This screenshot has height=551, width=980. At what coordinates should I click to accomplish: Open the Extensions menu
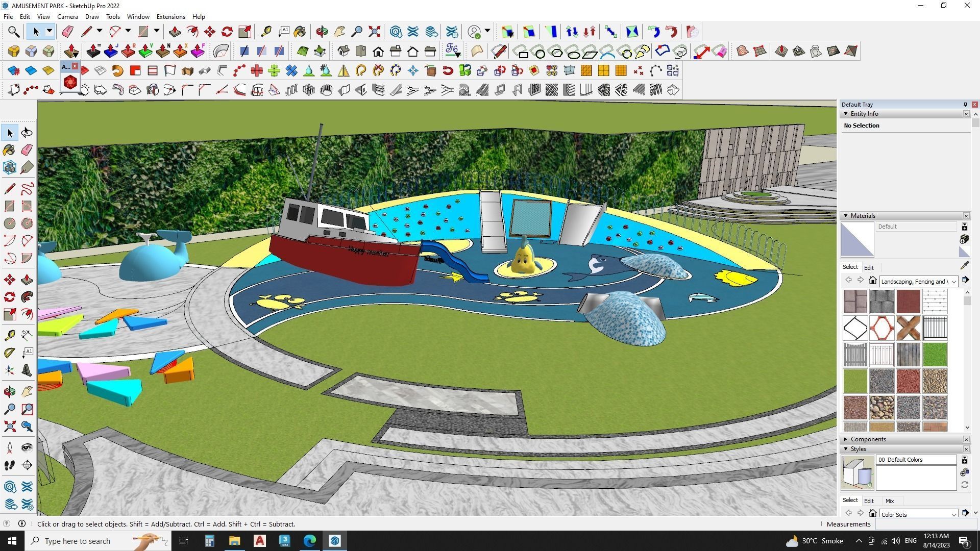coord(170,17)
